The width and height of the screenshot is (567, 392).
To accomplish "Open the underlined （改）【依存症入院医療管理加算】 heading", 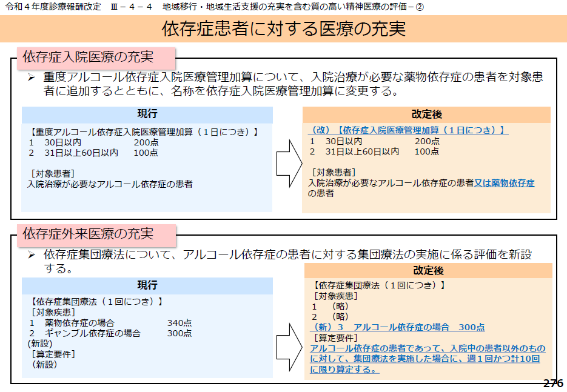I will pos(408,130).
